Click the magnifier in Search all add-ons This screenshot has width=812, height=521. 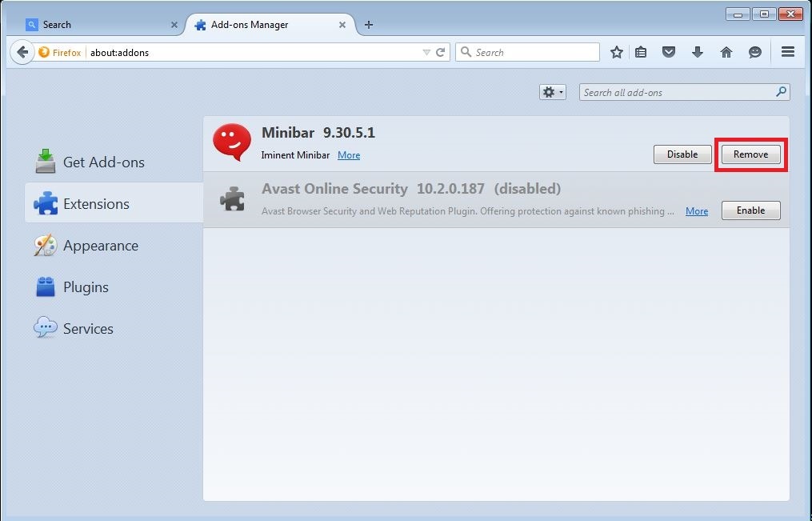[x=781, y=92]
